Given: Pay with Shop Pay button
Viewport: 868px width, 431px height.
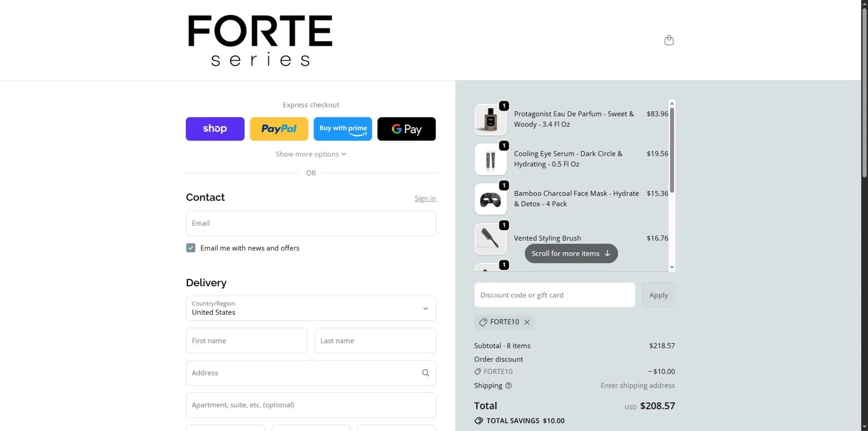Looking at the screenshot, I should coord(215,129).
